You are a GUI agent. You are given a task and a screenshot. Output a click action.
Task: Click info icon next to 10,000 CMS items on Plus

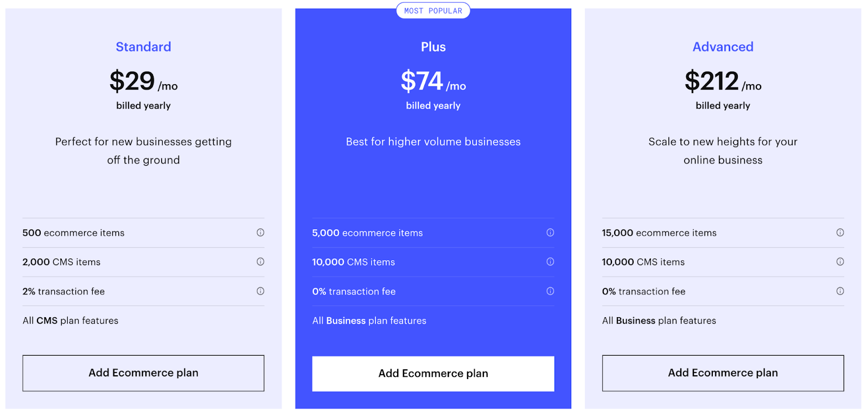(551, 262)
